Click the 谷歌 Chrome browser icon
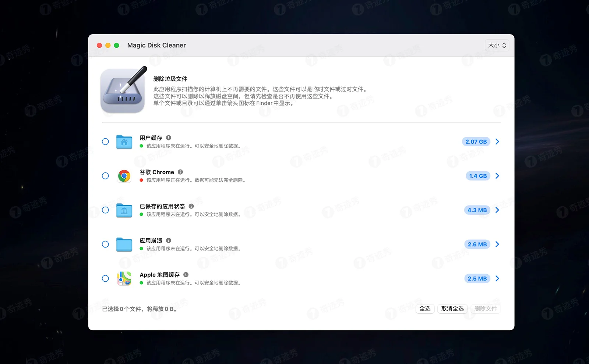Viewport: 589px width, 364px height. 124,176
